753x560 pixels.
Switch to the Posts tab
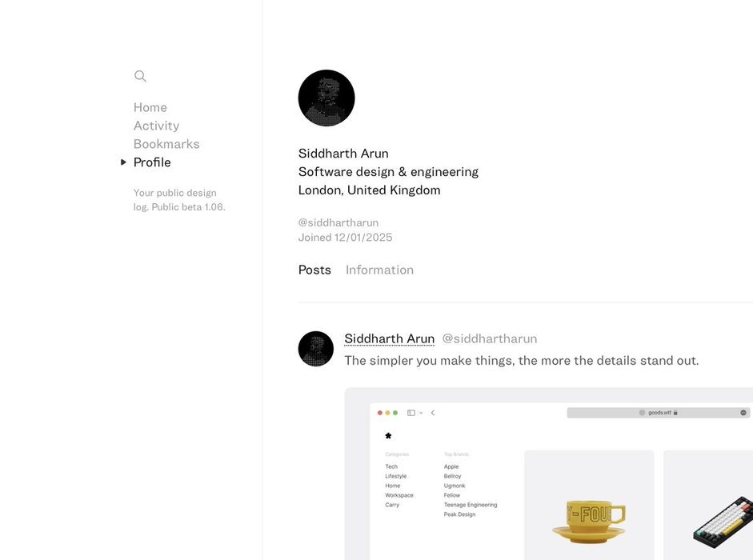[314, 270]
